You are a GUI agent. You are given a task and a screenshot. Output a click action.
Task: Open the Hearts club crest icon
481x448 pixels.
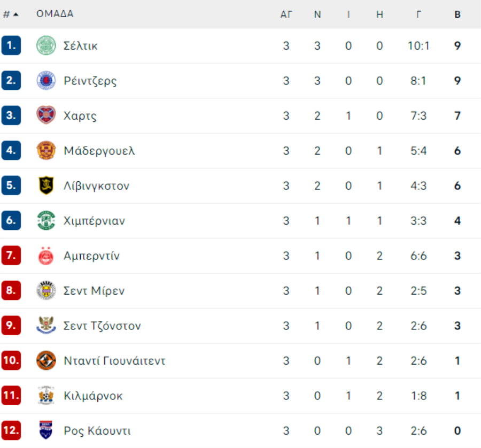(x=46, y=115)
